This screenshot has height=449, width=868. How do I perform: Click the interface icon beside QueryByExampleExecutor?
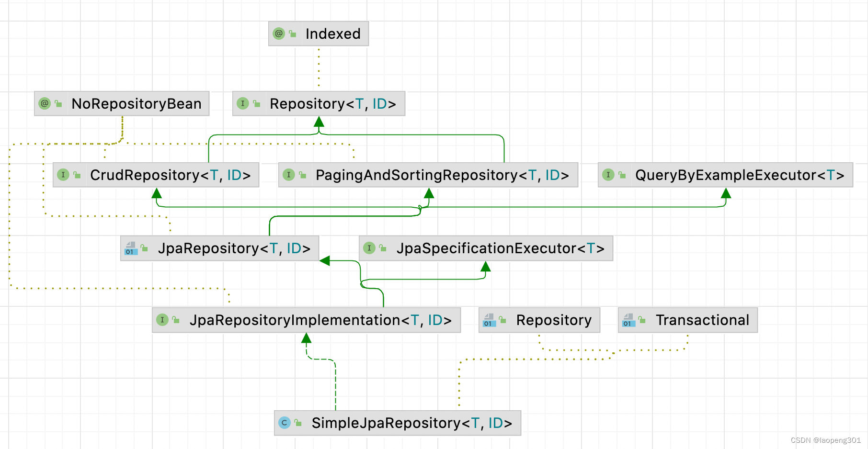(608, 175)
